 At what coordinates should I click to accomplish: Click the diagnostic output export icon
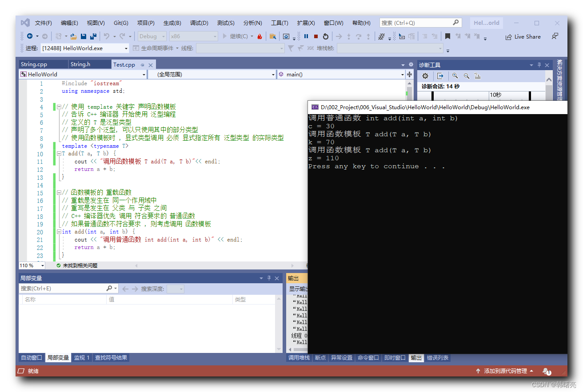point(440,76)
